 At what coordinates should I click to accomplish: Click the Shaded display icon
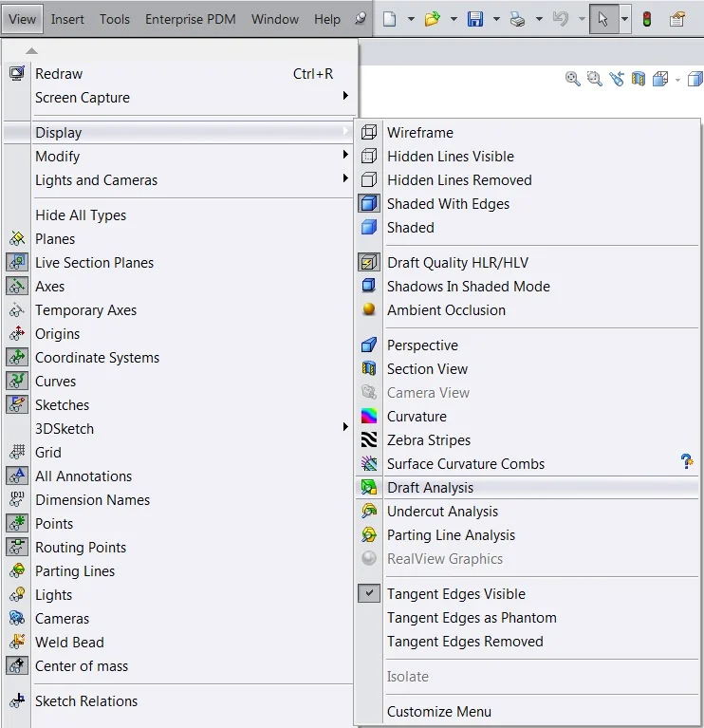tap(369, 227)
